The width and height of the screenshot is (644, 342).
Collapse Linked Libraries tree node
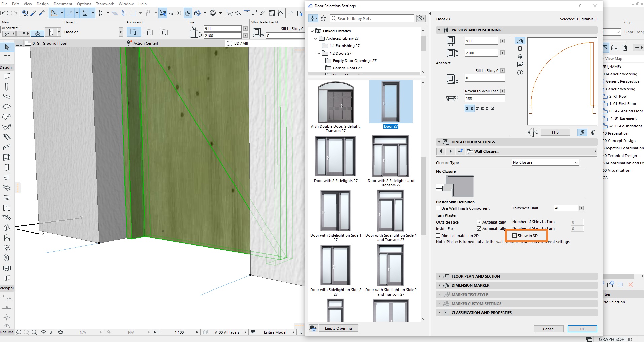[312, 31]
